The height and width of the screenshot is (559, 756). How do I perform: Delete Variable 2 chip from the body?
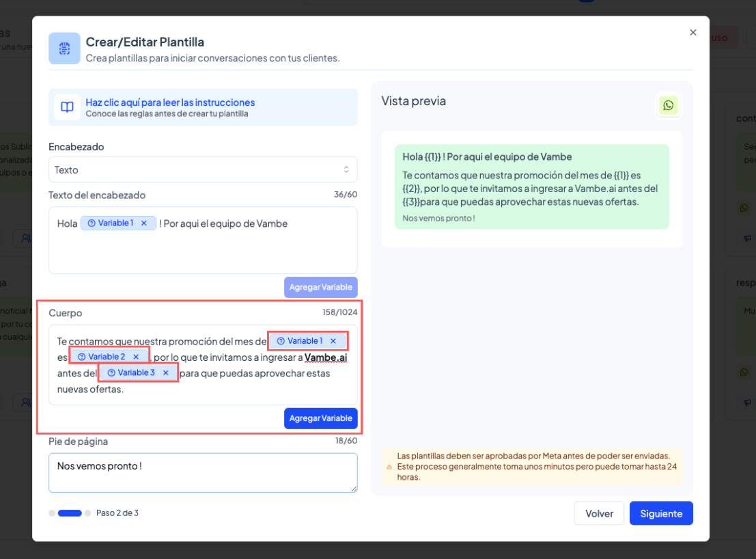point(136,357)
